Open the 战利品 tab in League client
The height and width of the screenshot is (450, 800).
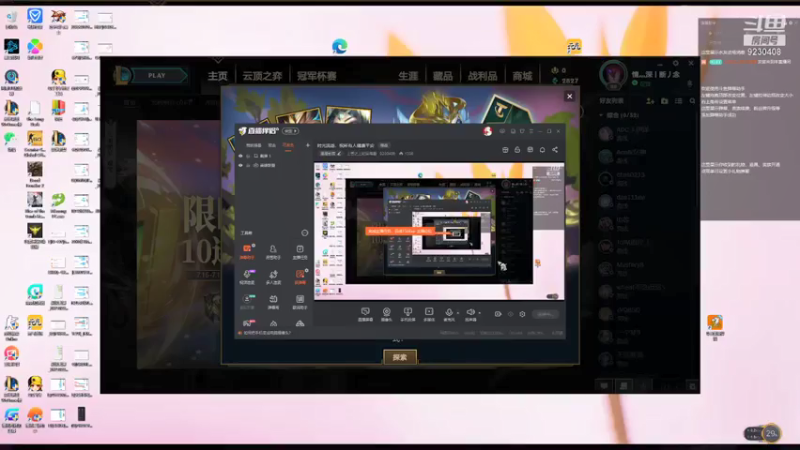pos(482,76)
